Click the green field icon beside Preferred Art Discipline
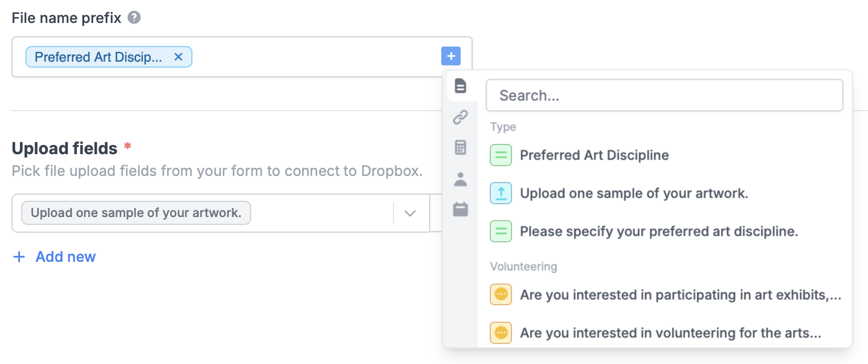The image size is (868, 364). click(x=501, y=155)
